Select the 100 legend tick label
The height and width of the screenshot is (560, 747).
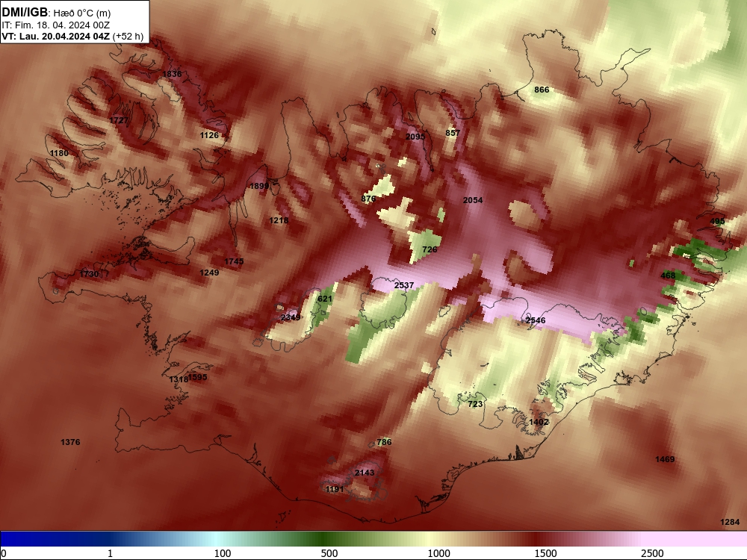[223, 553]
